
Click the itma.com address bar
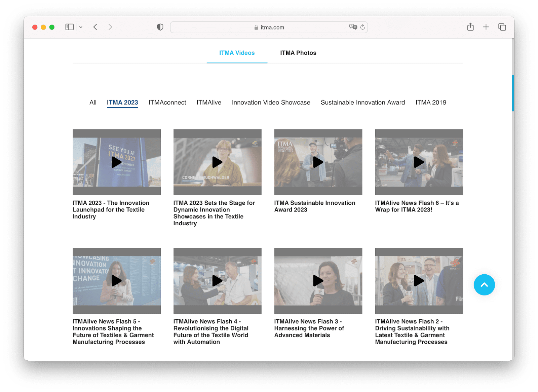(x=269, y=27)
